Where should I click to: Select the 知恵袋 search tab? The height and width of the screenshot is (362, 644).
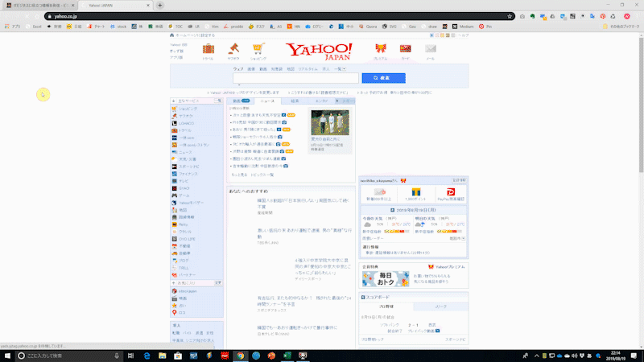pos(277,69)
